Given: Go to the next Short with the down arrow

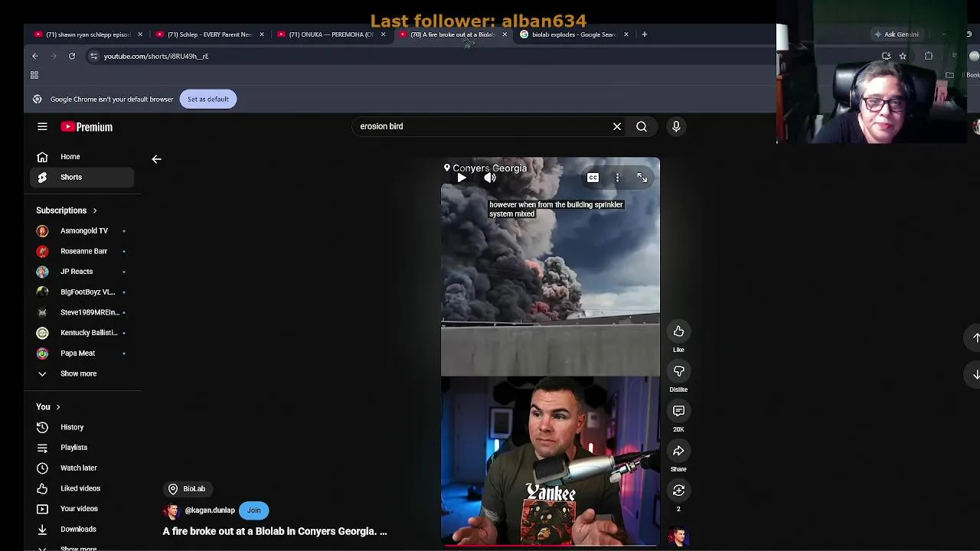Looking at the screenshot, I should (x=975, y=374).
